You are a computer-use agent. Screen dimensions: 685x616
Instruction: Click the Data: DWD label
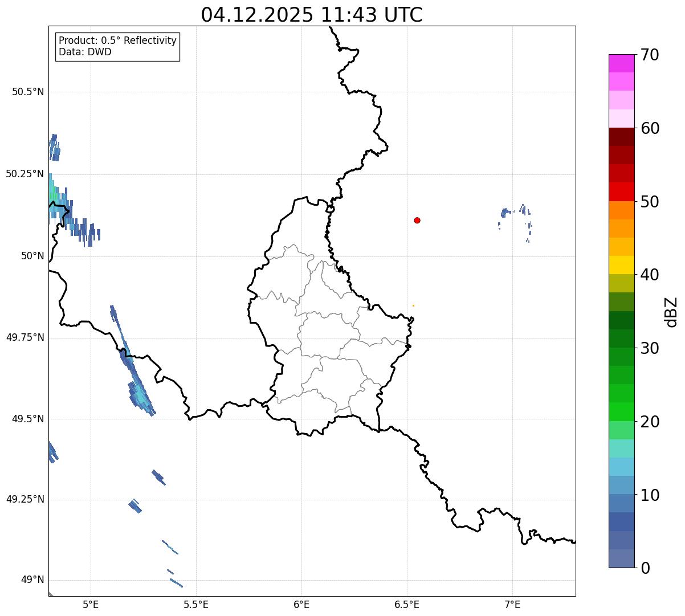85,52
